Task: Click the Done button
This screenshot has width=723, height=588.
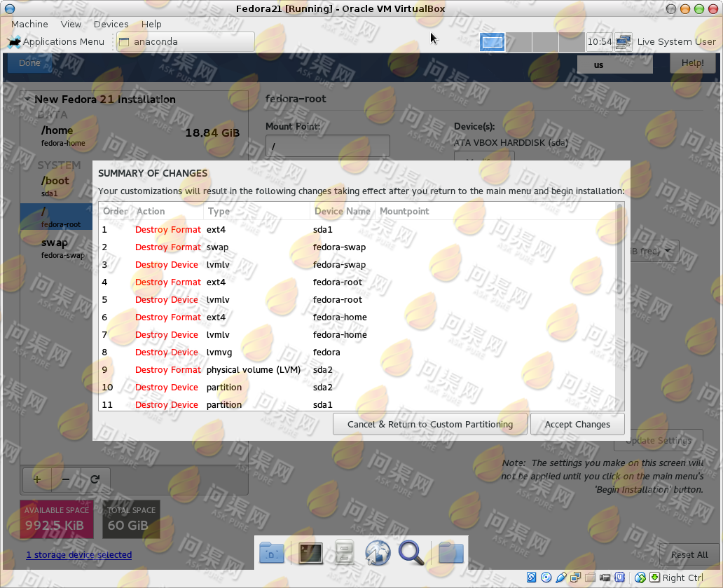Action: click(29, 62)
